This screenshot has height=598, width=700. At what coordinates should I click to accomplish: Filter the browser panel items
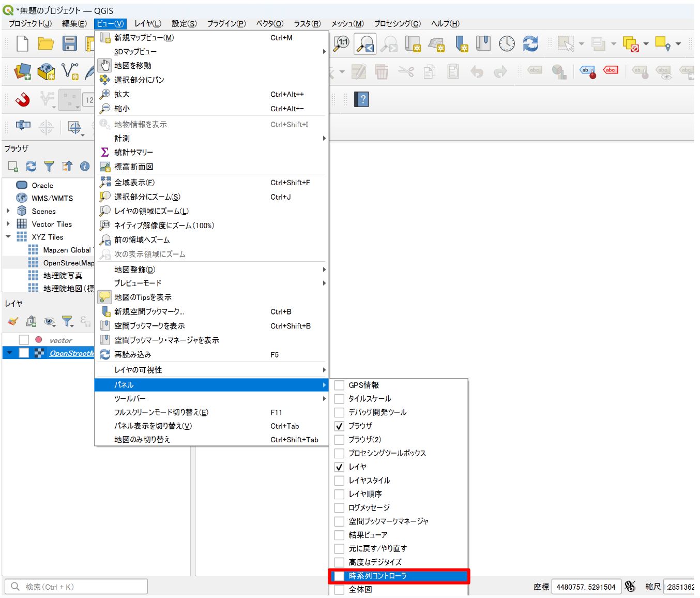[x=49, y=166]
